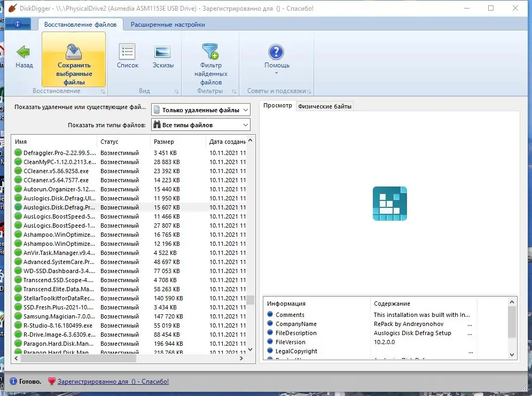Viewport: 532px width, 396px height.
Task: Switch to the Просмотр tab
Action: 278,105
